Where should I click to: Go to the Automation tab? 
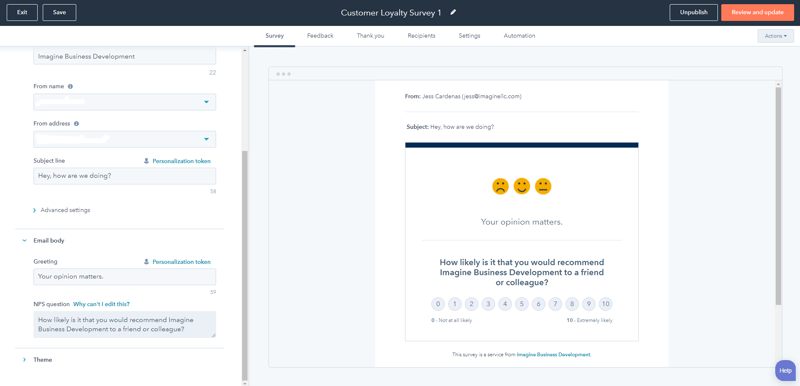(519, 36)
